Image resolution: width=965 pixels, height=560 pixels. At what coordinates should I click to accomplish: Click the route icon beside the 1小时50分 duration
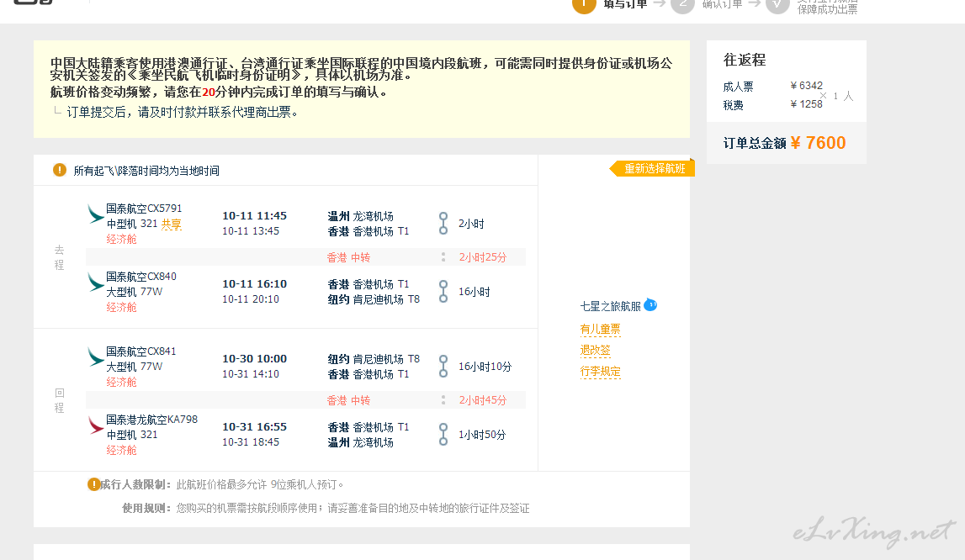(x=443, y=435)
